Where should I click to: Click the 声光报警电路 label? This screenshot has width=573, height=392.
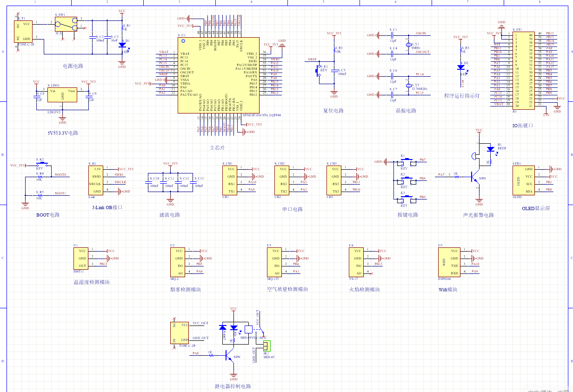click(479, 215)
